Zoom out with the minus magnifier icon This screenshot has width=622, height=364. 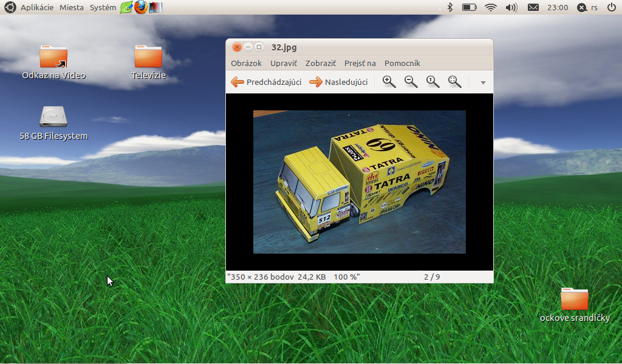click(411, 82)
